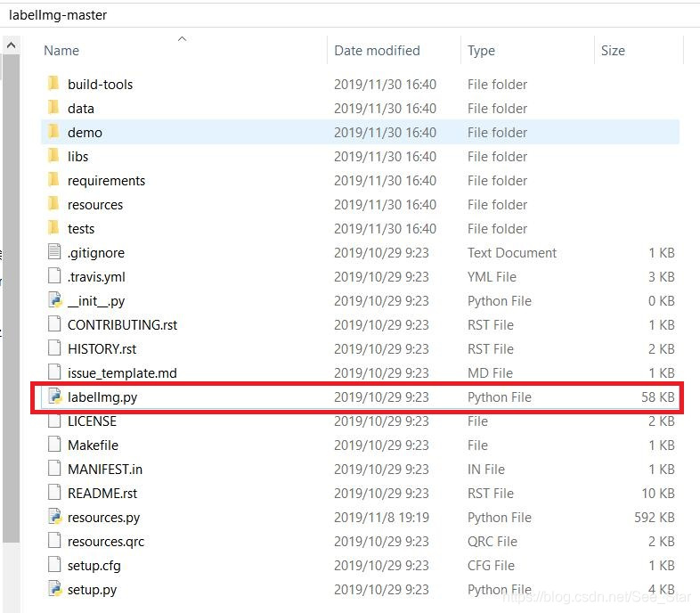Click the IN File type of MANIFEST.in
This screenshot has width=700, height=613.
click(485, 470)
